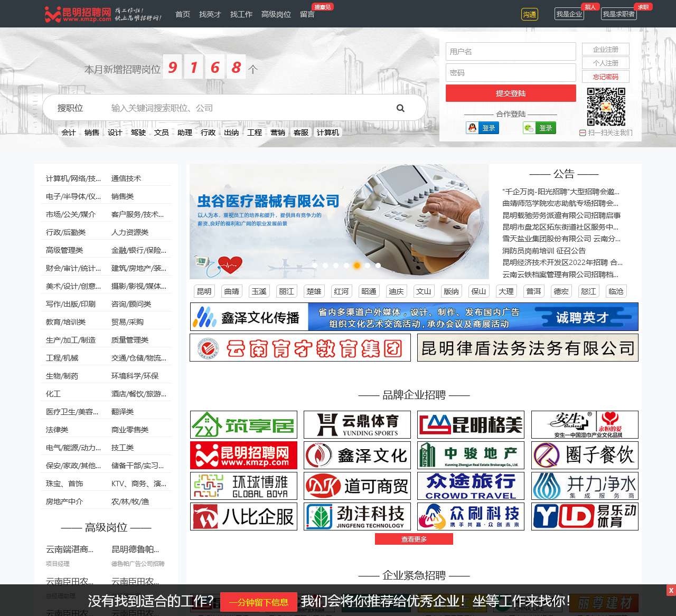This screenshot has height=616, width=676.
Task: Log in with the QQ penguin icon
Action: 482,128
